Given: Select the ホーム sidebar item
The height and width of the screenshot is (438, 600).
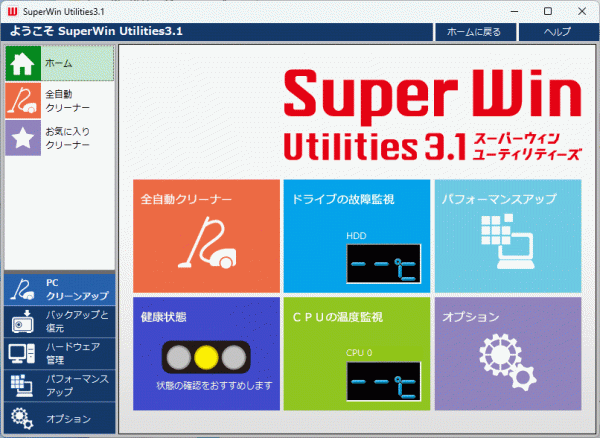Looking at the screenshot, I should (60, 64).
